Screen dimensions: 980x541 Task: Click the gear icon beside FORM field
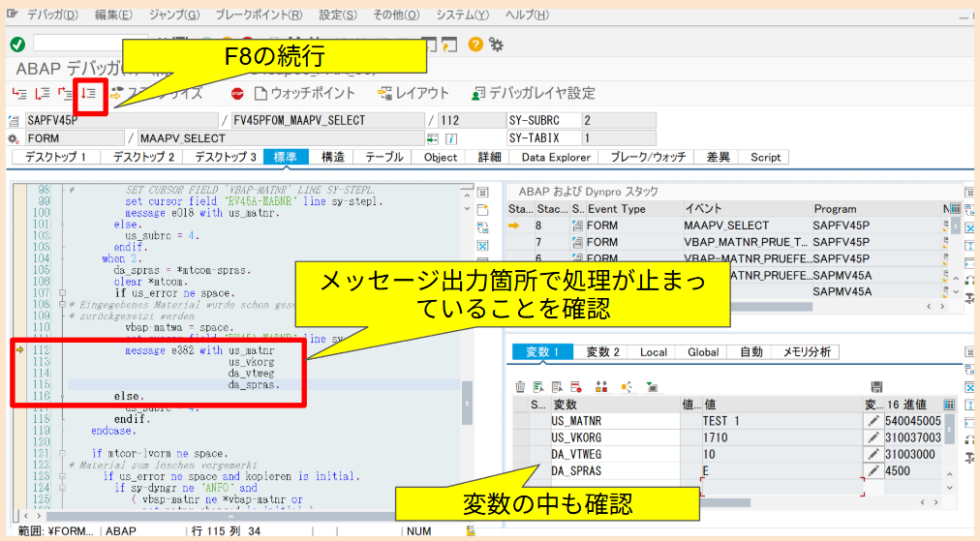tap(14, 138)
